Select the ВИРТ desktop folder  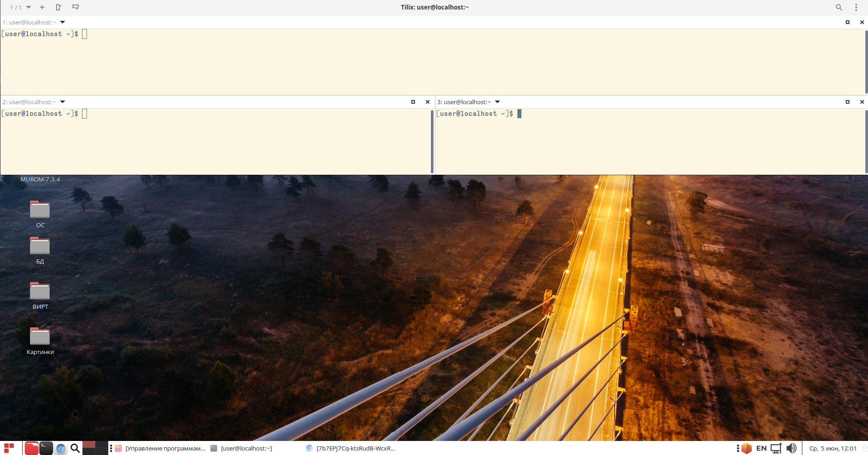pyautogui.click(x=40, y=296)
